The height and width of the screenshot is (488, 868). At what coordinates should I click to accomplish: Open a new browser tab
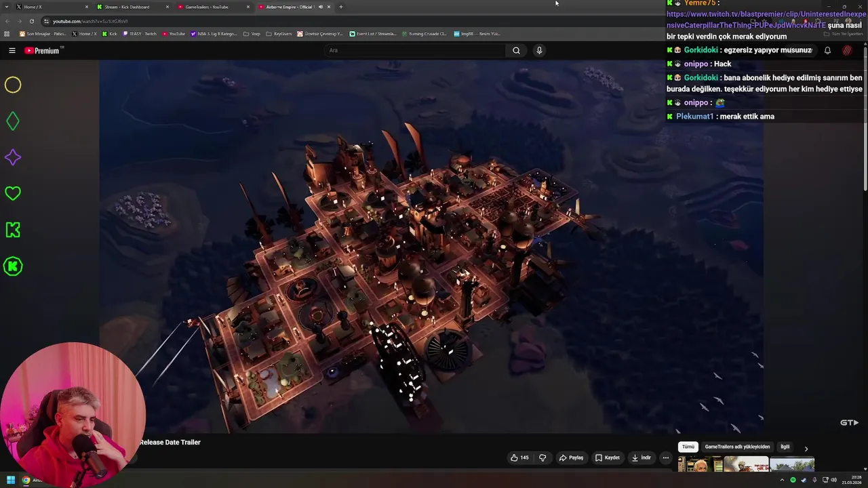pyautogui.click(x=340, y=7)
